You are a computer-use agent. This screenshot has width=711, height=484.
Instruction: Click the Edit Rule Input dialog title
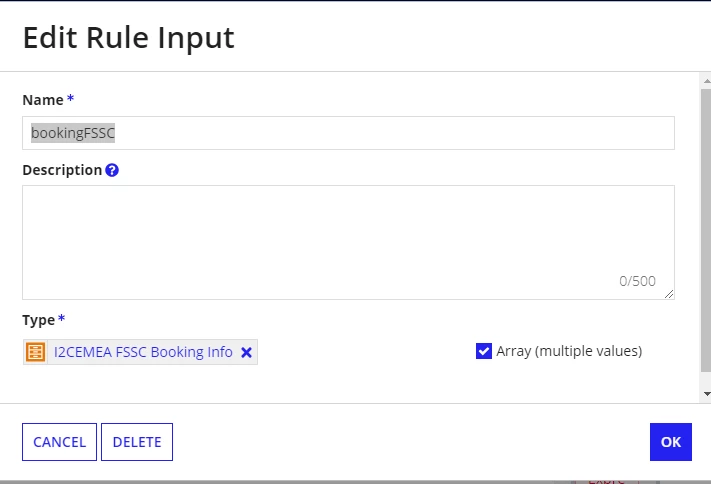129,37
